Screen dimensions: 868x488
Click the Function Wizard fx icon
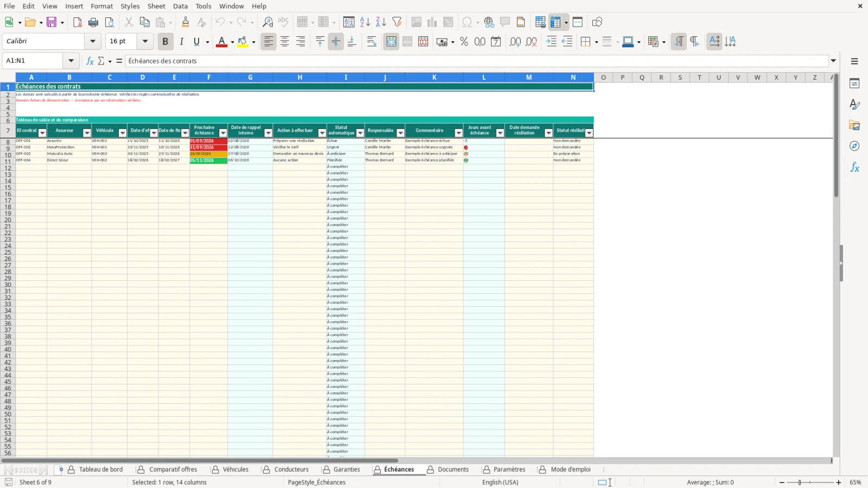pos(90,61)
